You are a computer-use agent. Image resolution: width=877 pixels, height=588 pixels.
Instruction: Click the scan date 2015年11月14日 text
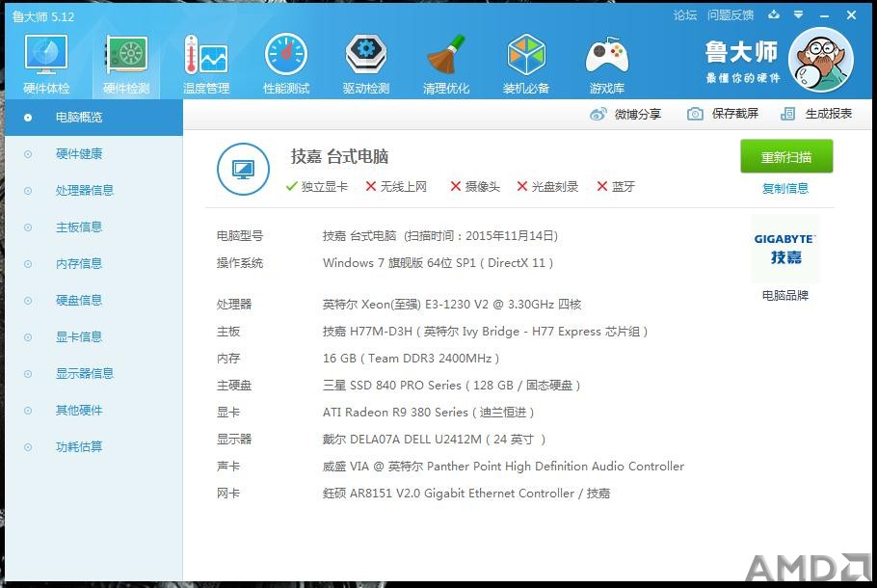pyautogui.click(x=509, y=236)
